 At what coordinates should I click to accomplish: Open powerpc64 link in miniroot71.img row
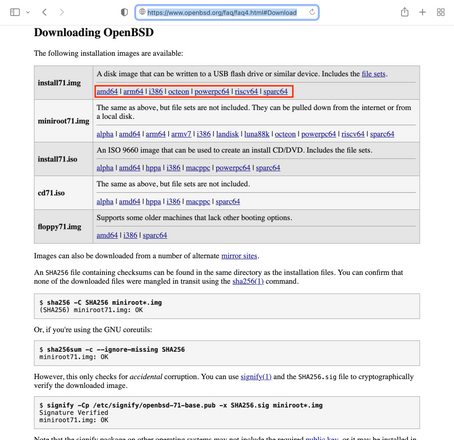click(x=318, y=134)
